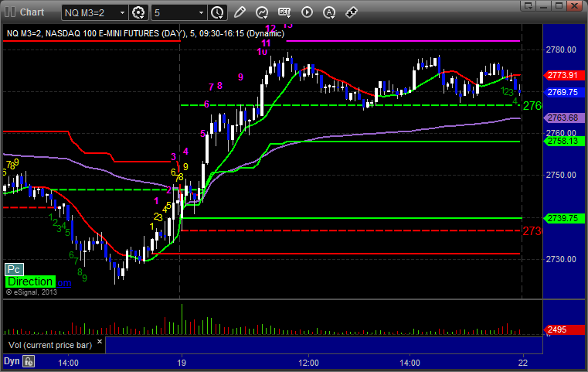
Task: Open the chart studies icon menu
Action: point(262,12)
